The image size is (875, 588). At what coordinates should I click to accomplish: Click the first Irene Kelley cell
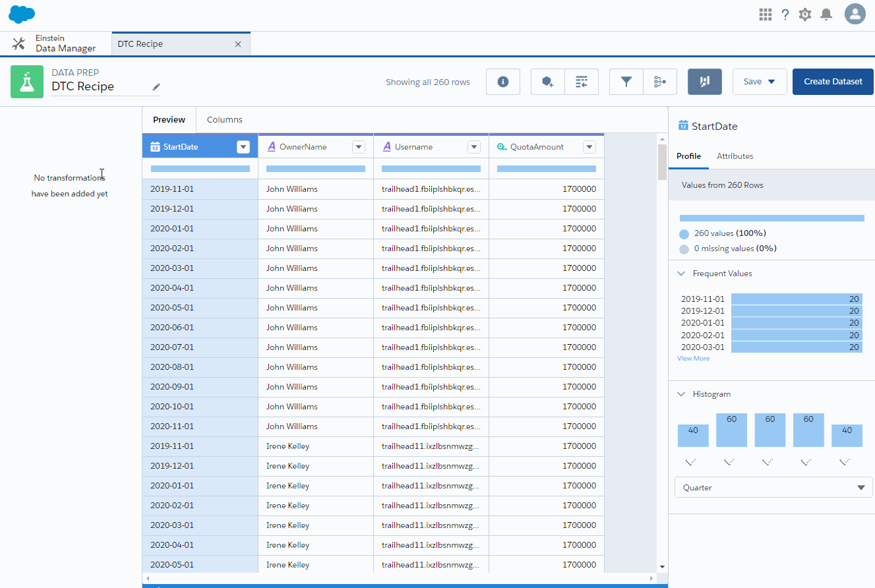316,446
